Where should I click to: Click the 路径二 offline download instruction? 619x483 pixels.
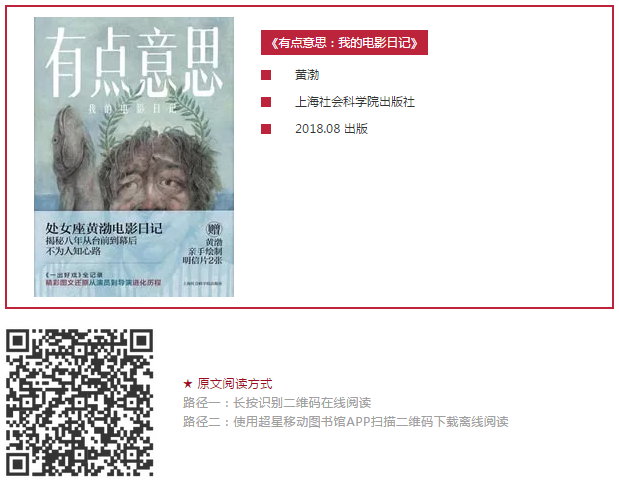[x=345, y=421]
